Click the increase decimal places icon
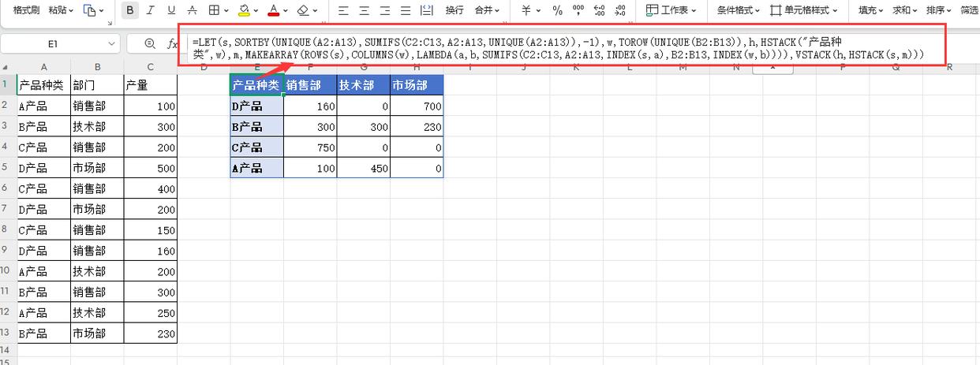Screen dimensions: 980x365 (599, 10)
